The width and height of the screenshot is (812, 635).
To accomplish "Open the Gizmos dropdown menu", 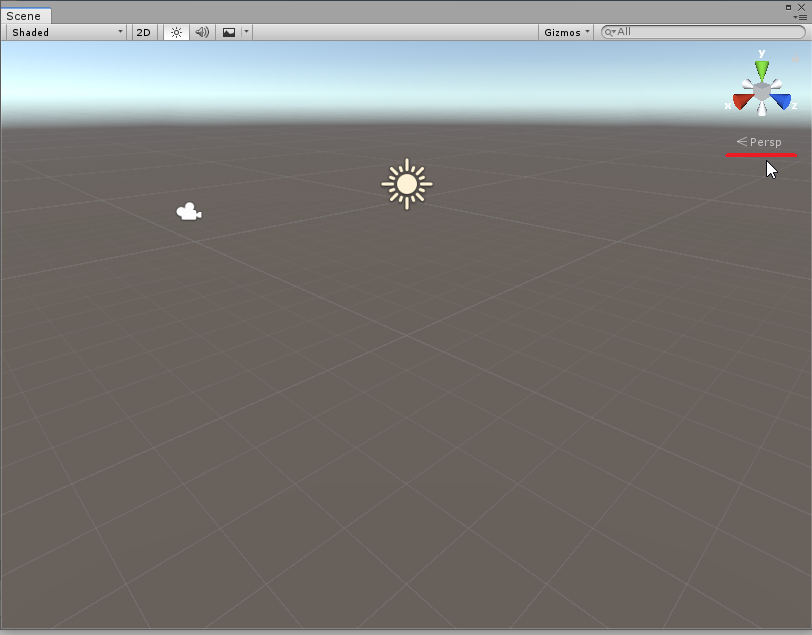I will click(567, 32).
